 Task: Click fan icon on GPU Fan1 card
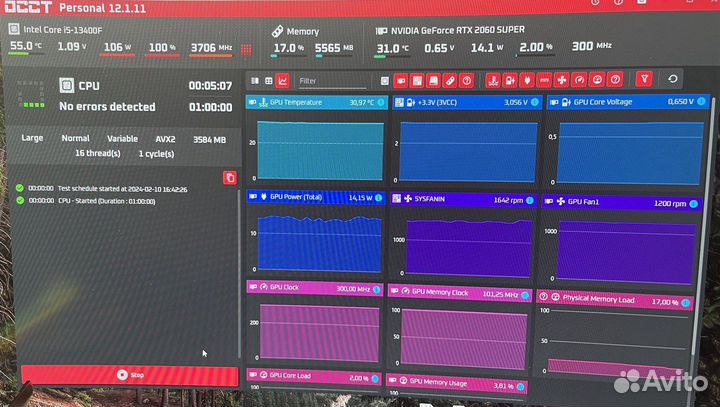click(x=561, y=201)
